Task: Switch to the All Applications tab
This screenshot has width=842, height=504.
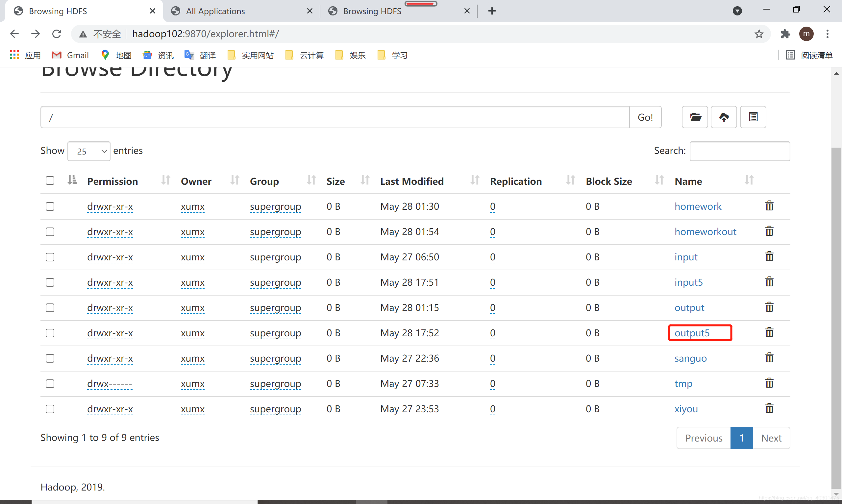Action: [215, 11]
